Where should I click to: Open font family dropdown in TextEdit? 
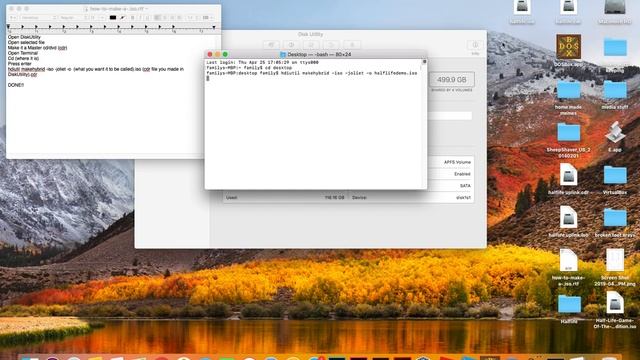point(38,18)
